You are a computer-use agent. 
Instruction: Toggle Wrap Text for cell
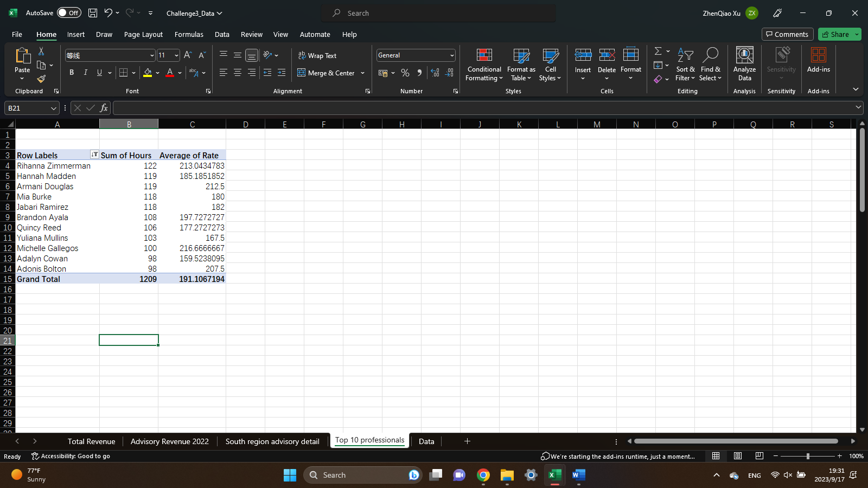pyautogui.click(x=317, y=55)
